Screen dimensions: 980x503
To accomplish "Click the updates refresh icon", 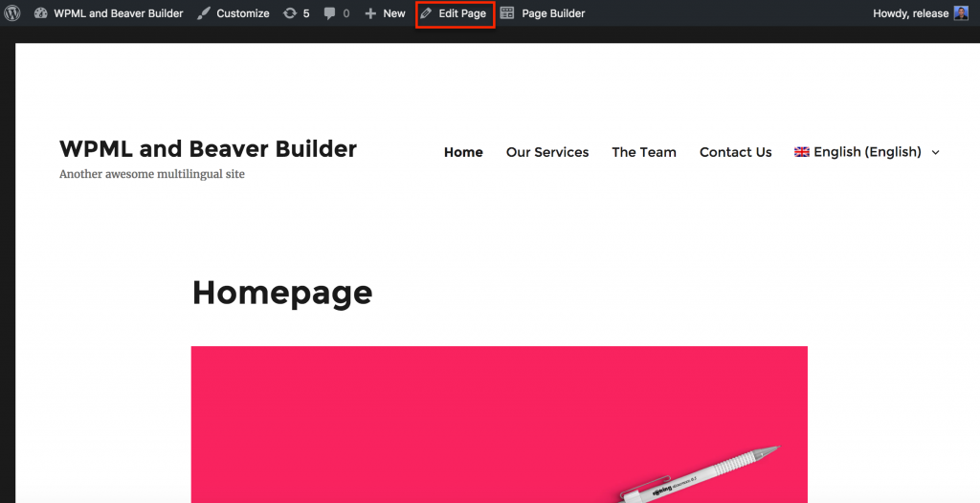I will coord(289,13).
